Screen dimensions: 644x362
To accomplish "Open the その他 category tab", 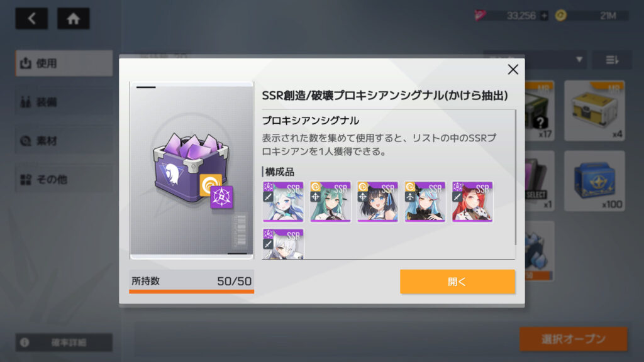I will pos(64,179).
